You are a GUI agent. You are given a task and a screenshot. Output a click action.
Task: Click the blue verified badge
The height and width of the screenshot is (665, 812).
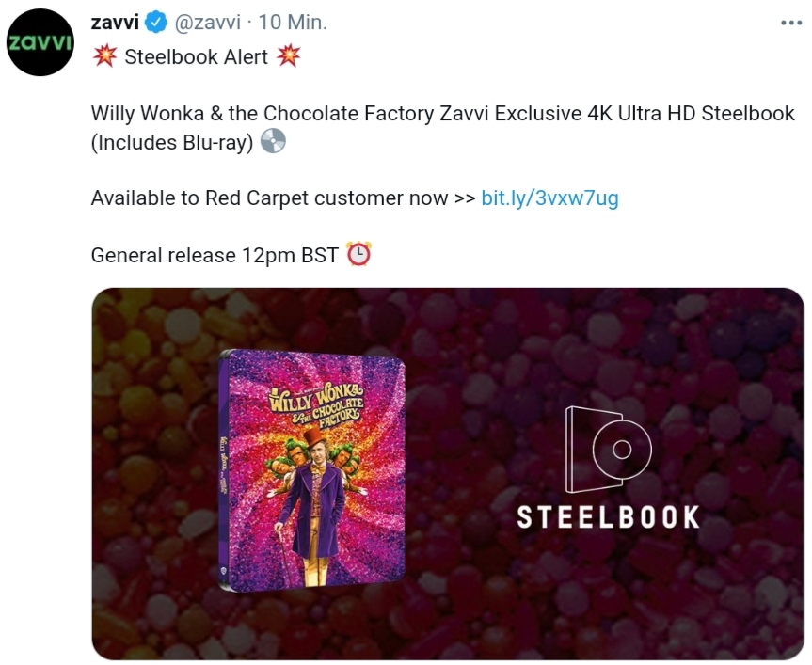[x=155, y=23]
